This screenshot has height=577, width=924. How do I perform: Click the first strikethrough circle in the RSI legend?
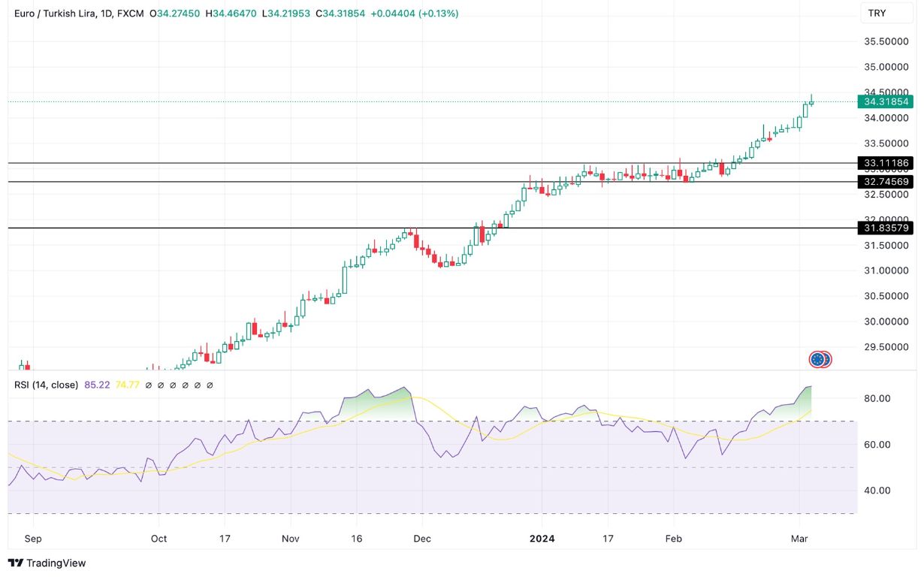(x=149, y=385)
